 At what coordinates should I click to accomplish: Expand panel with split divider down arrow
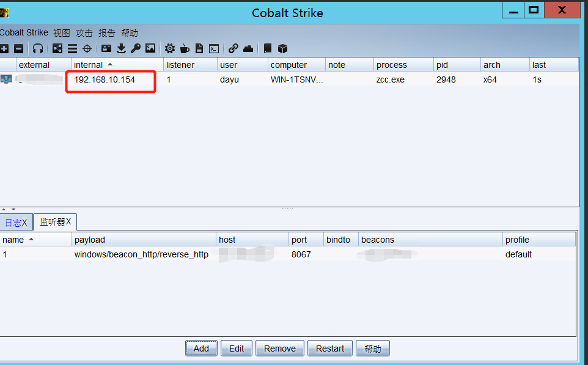pyautogui.click(x=13, y=209)
